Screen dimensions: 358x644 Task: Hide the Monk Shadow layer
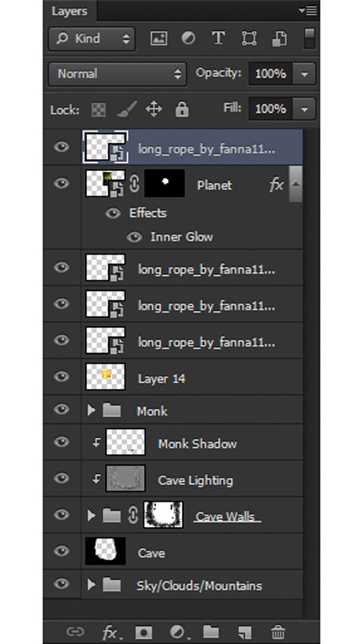point(61,441)
